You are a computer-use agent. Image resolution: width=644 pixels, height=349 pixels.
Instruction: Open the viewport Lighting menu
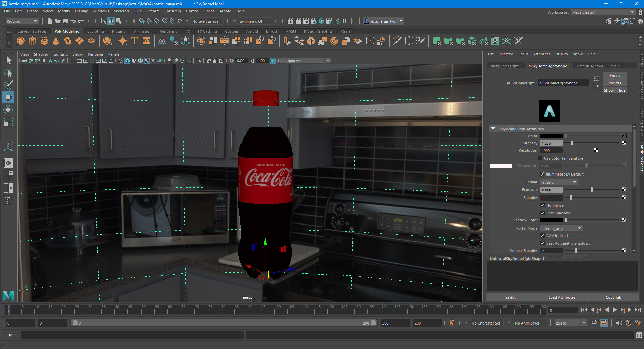tap(60, 54)
